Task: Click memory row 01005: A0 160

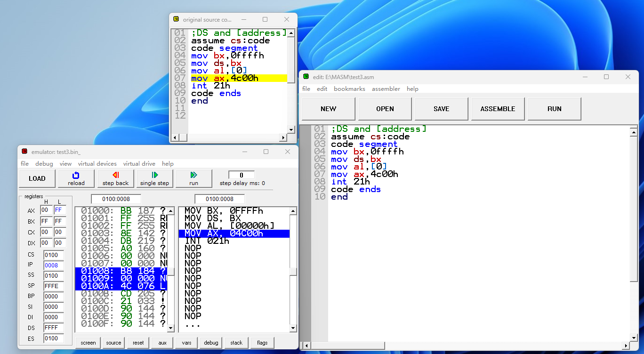Action: [x=121, y=249]
